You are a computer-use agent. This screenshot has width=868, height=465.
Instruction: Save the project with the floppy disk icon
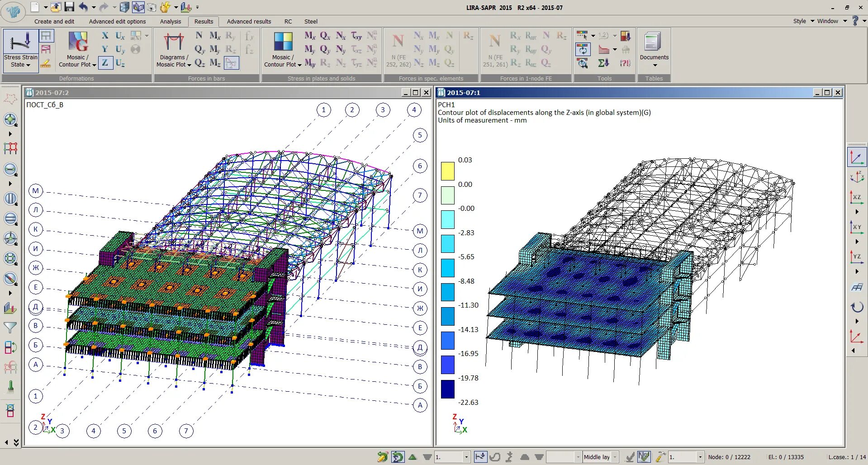69,7
